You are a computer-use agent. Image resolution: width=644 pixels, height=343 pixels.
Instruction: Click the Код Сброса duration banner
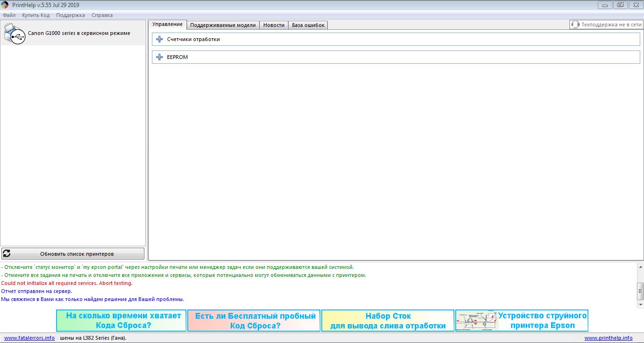(121, 320)
